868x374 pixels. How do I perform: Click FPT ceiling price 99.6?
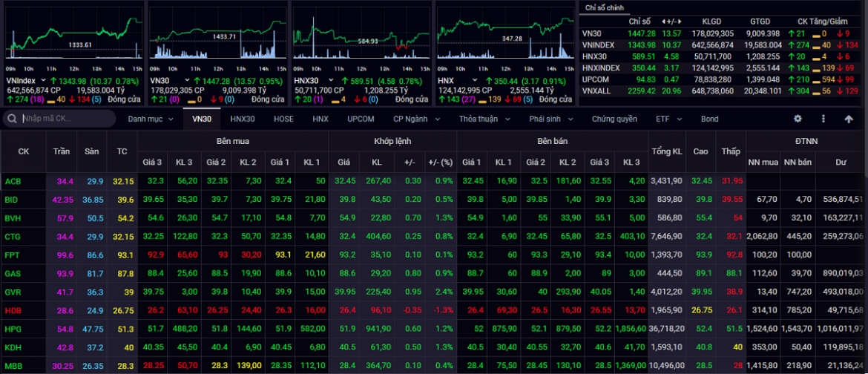pyautogui.click(x=65, y=255)
